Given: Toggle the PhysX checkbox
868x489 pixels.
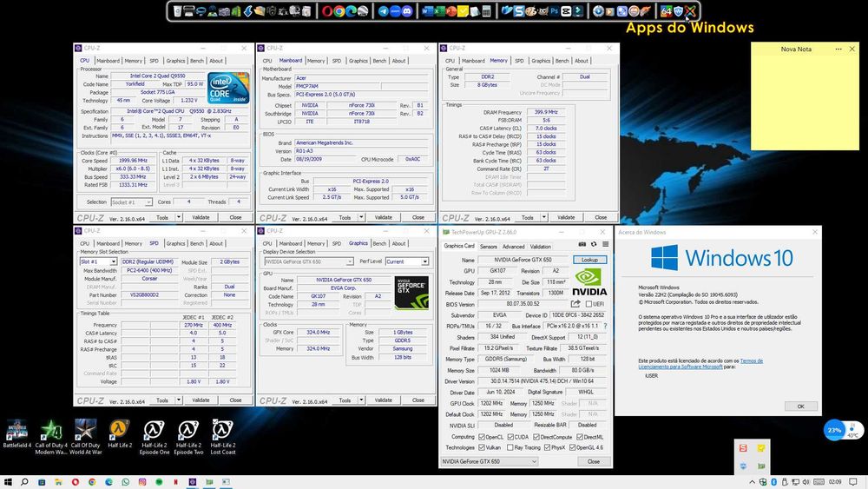Looking at the screenshot, I should tap(547, 447).
